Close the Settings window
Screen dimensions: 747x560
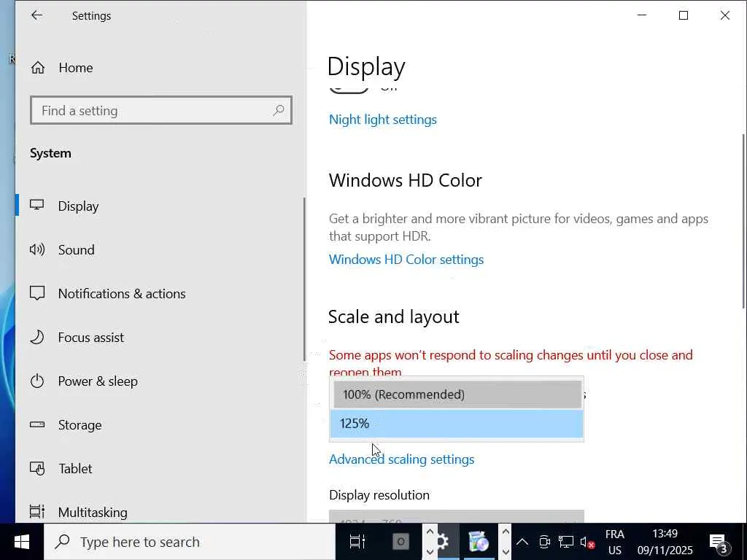(724, 15)
